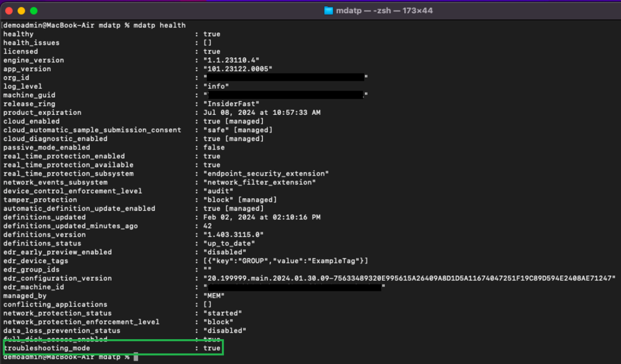Click the network protection status "started"

tap(223, 313)
